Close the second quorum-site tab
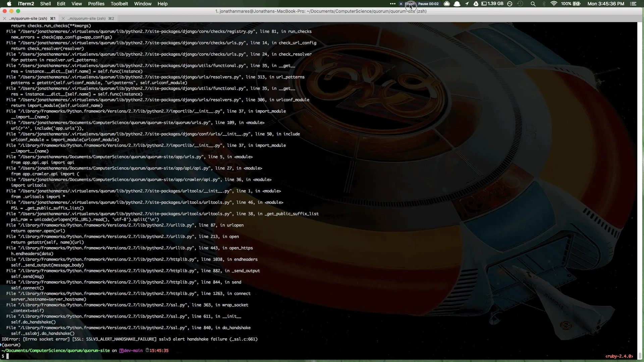Image resolution: width=644 pixels, height=362 pixels. tap(63, 18)
